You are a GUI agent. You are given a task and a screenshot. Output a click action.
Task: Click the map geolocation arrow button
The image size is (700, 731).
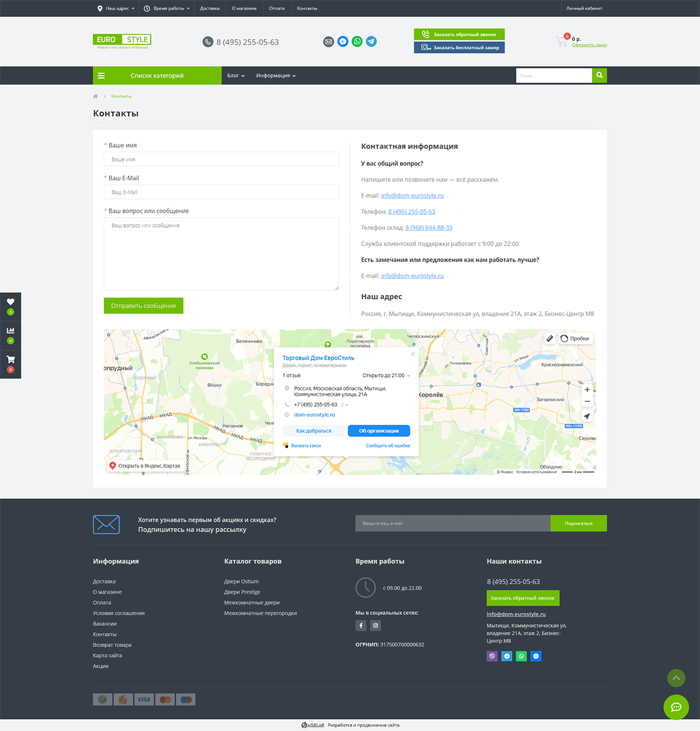(587, 416)
